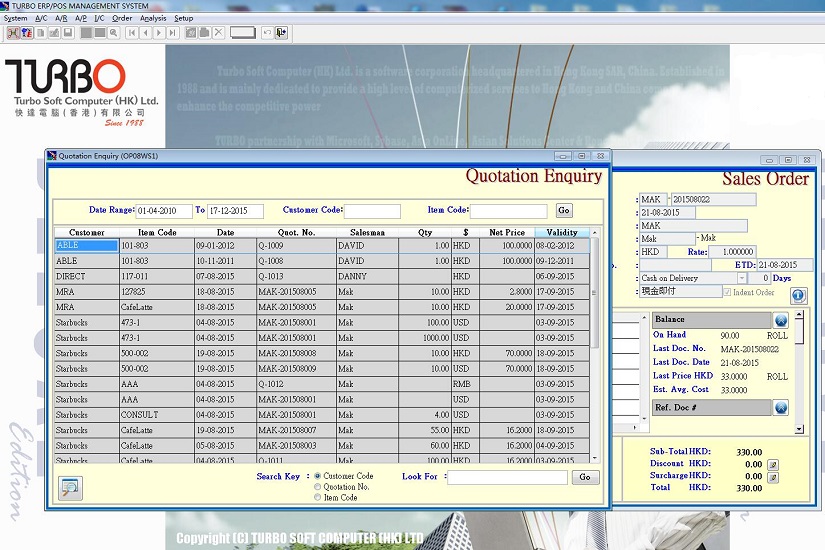825x550 pixels.
Task: Click the Customer Code input field
Action: click(x=373, y=211)
